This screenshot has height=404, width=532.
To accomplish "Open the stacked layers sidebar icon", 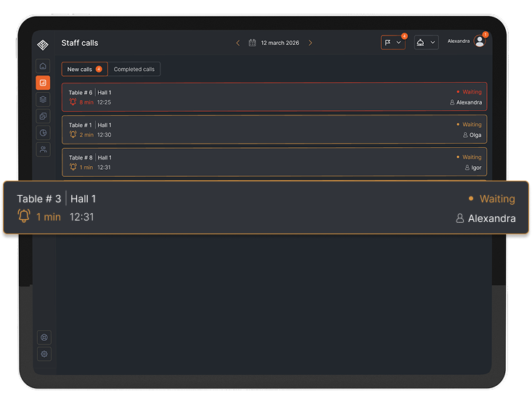I will tap(43, 99).
